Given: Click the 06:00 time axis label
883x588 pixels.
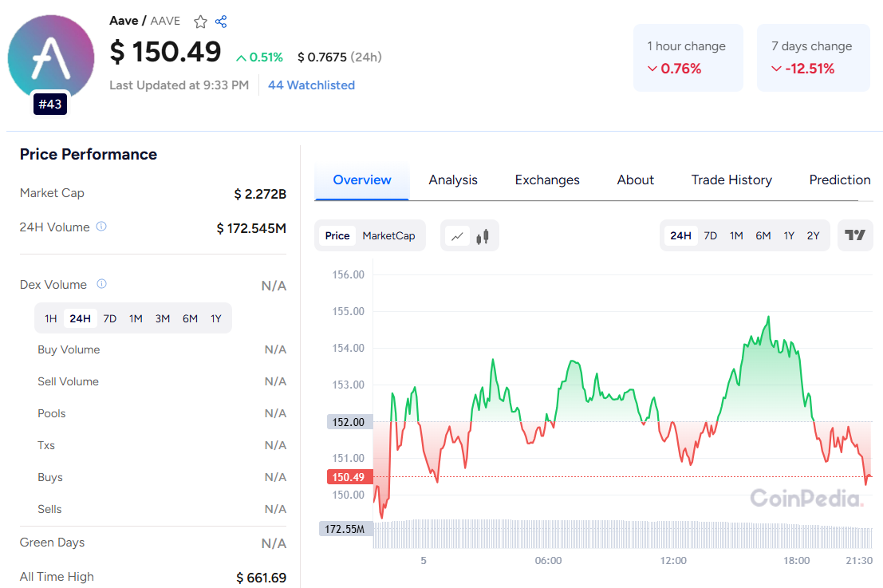Looking at the screenshot, I should 548,561.
